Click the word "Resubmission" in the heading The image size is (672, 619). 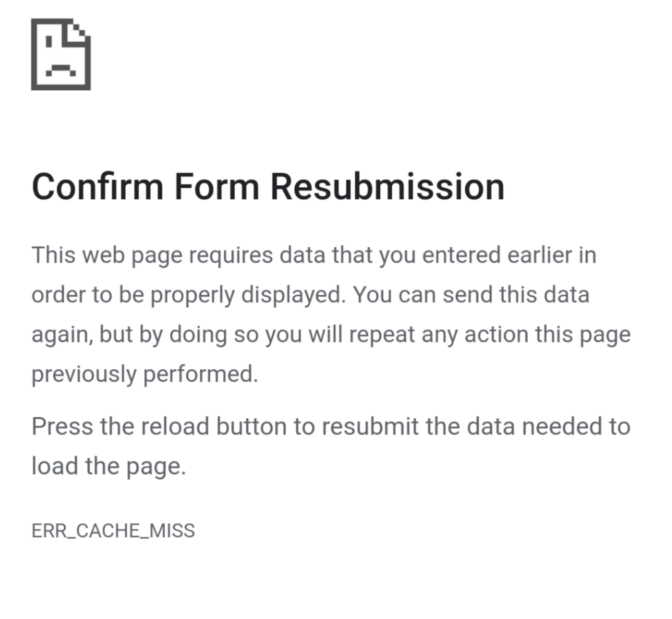pos(387,187)
